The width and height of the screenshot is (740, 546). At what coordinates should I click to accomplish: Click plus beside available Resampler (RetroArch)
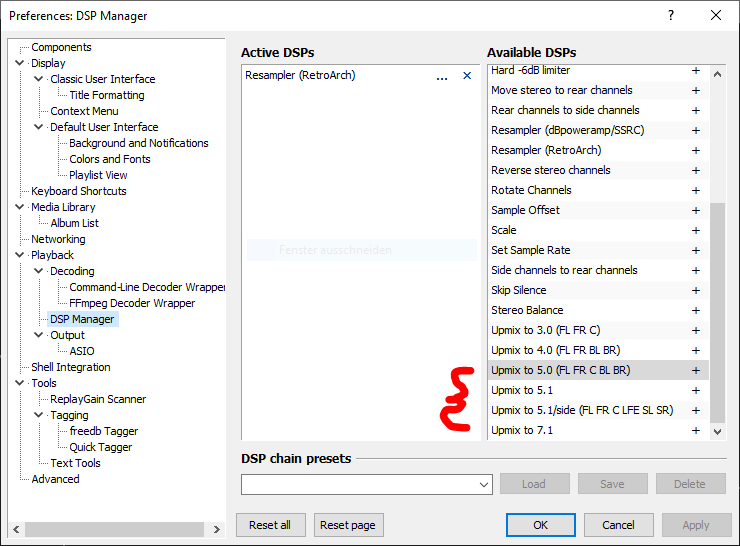click(695, 150)
